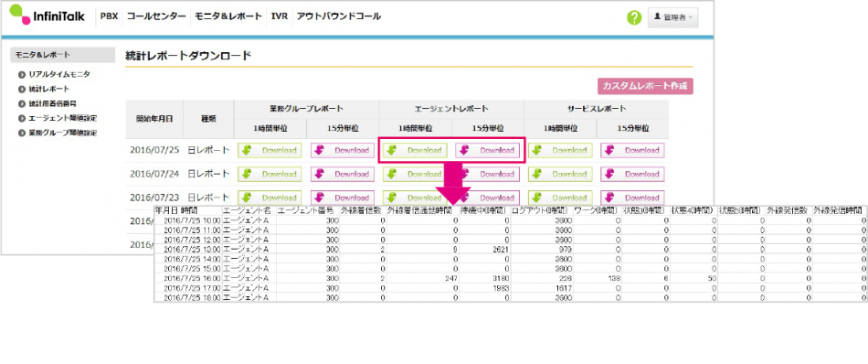This screenshot has height=364, width=868.
Task: Click the カスタムレポート作成 button
Action: (x=645, y=87)
